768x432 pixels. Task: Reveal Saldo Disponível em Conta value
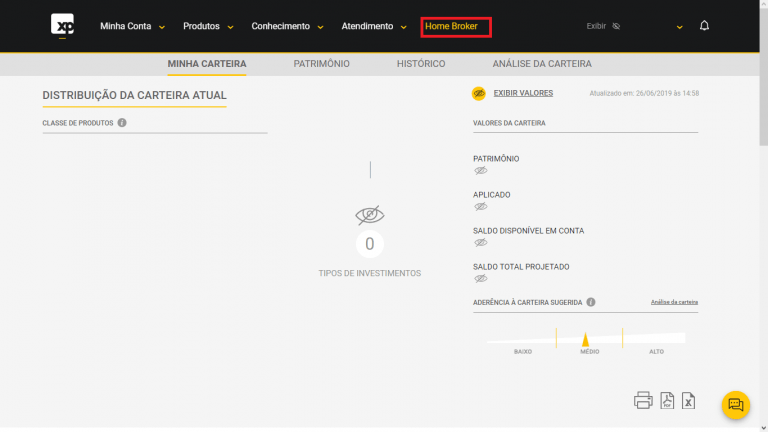(x=480, y=242)
